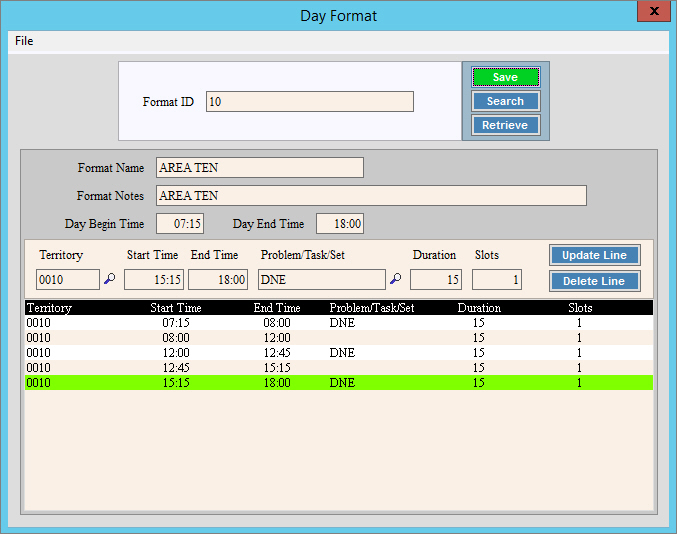Image resolution: width=677 pixels, height=534 pixels.
Task: Click the Duration entry field
Action: pyautogui.click(x=436, y=280)
